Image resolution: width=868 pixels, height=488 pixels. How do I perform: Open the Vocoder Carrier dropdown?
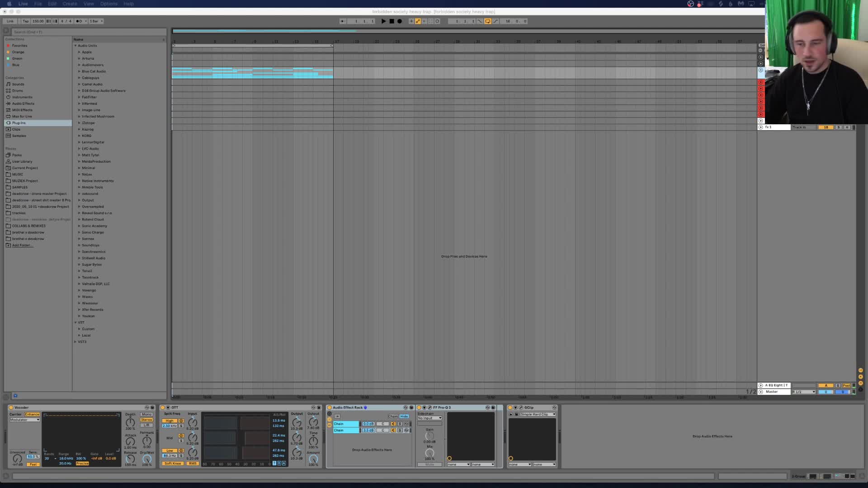point(25,420)
